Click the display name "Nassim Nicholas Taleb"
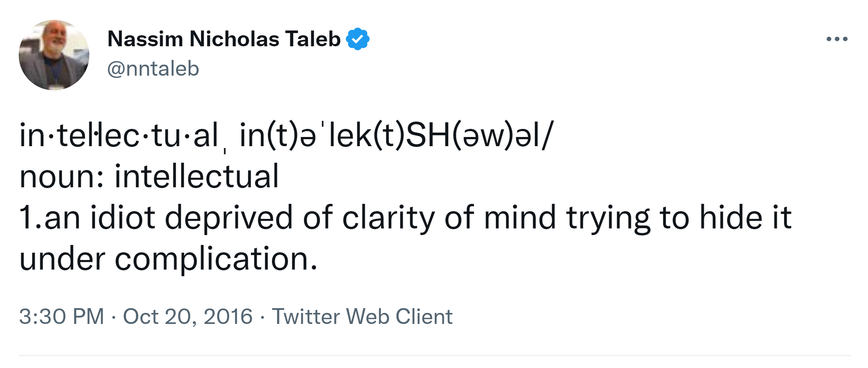Image resolution: width=868 pixels, height=368 pixels. click(x=224, y=39)
